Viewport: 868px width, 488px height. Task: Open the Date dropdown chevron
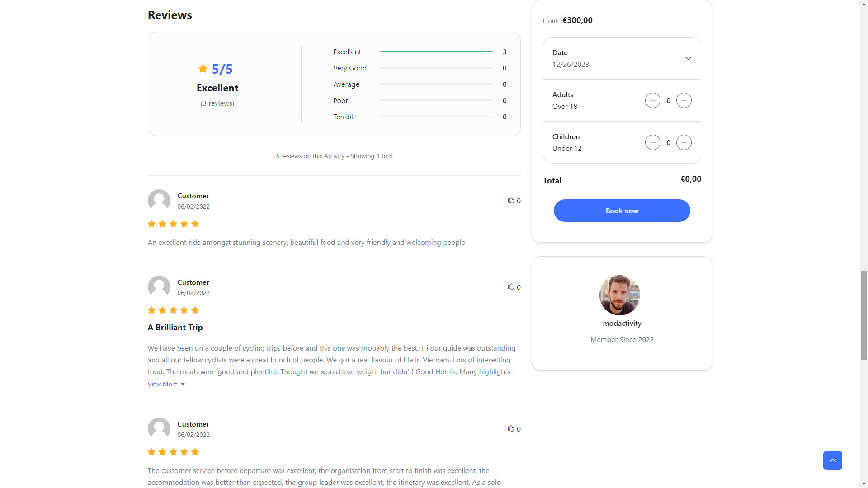[688, 58]
